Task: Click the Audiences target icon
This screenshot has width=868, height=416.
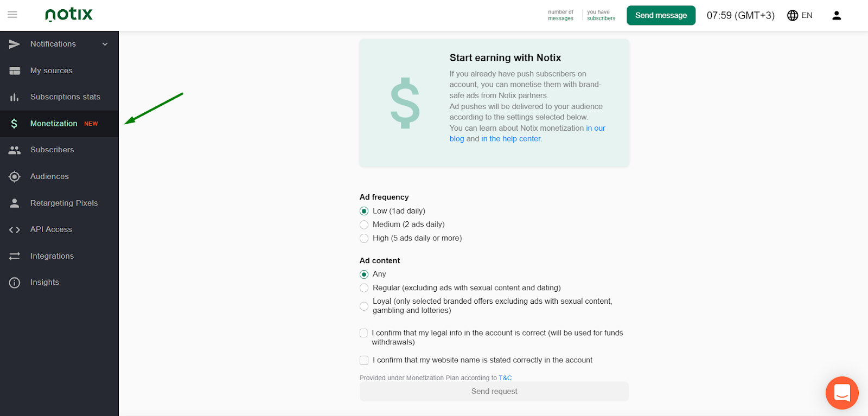Action: [15, 177]
